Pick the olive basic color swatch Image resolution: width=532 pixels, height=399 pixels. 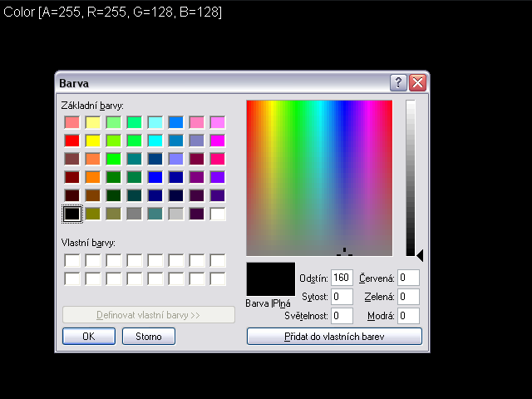coord(93,214)
